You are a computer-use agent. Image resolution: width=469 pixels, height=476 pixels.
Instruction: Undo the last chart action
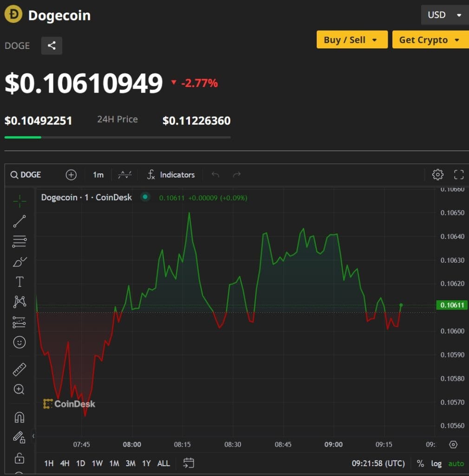pos(215,175)
